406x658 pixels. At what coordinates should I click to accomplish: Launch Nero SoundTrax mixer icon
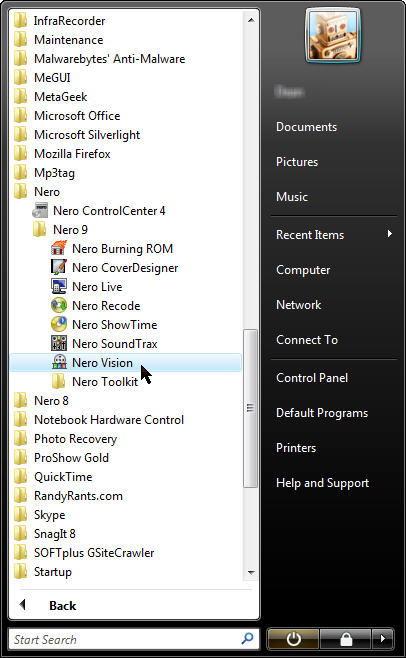pyautogui.click(x=59, y=343)
